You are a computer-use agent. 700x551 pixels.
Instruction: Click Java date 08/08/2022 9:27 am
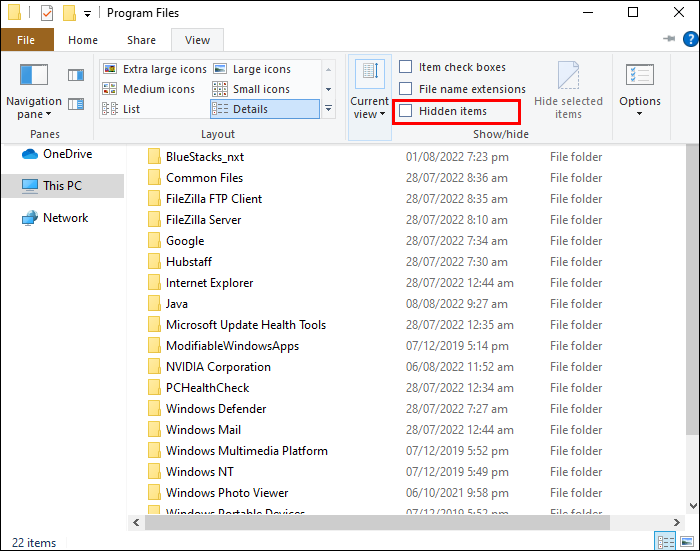pos(457,304)
